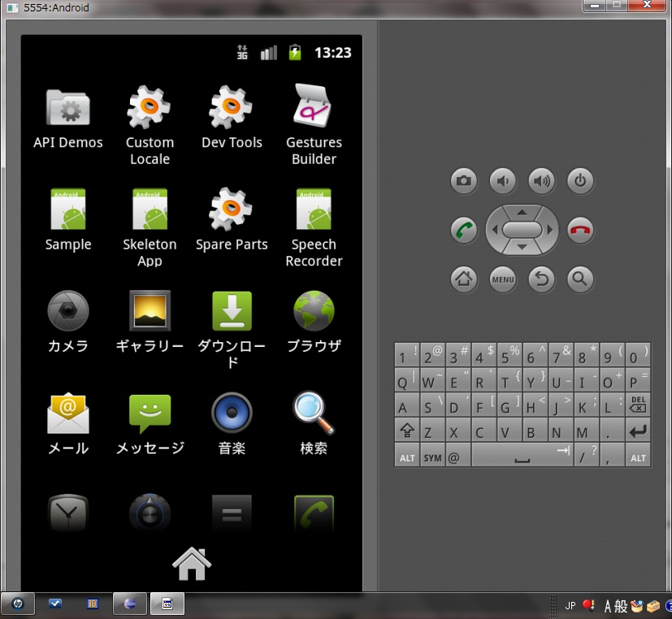The image size is (672, 619).
Task: Click the 13:23 clock in status bar
Action: point(333,53)
